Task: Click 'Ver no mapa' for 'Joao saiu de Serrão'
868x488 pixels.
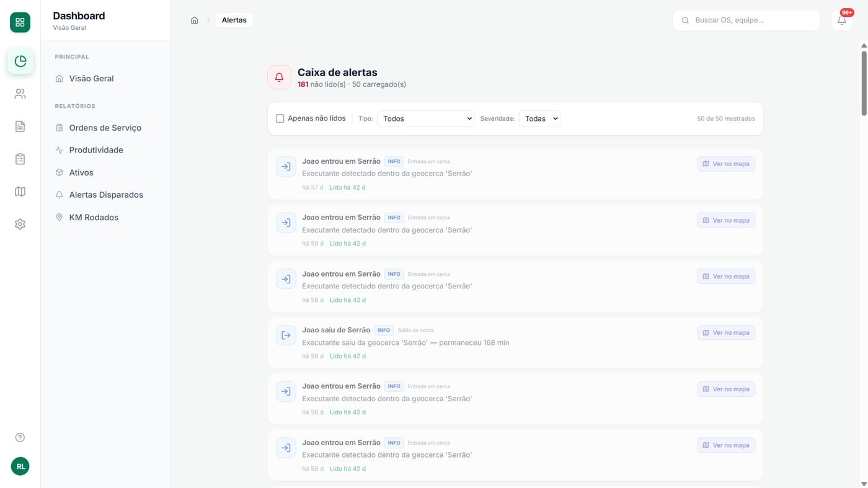Action: (726, 333)
